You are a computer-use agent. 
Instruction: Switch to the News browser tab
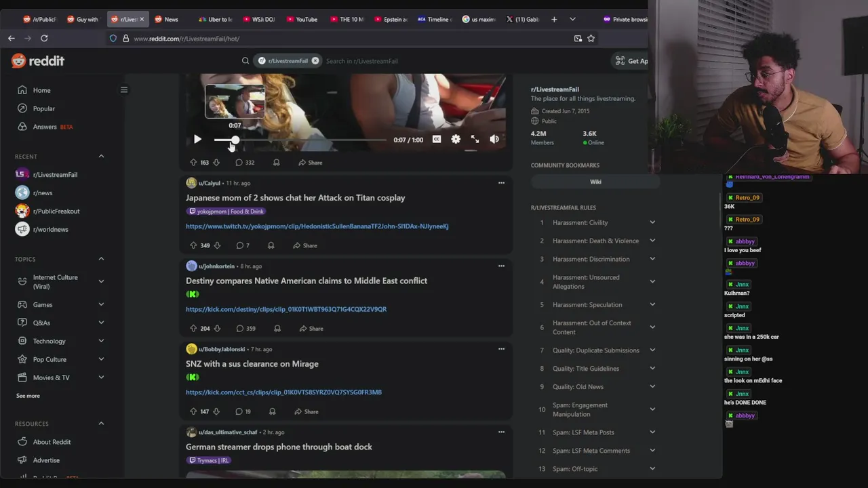coord(167,20)
